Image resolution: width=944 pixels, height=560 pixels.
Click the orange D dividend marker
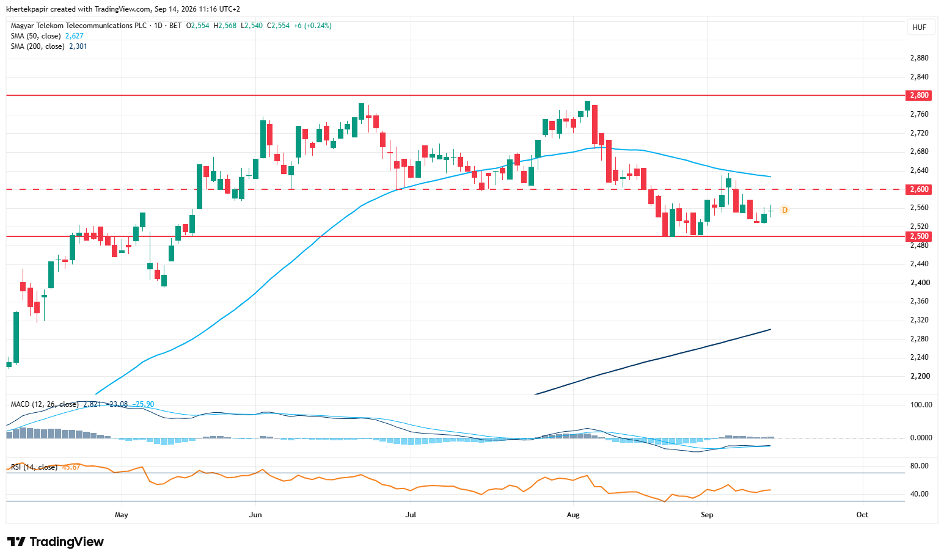click(x=785, y=210)
